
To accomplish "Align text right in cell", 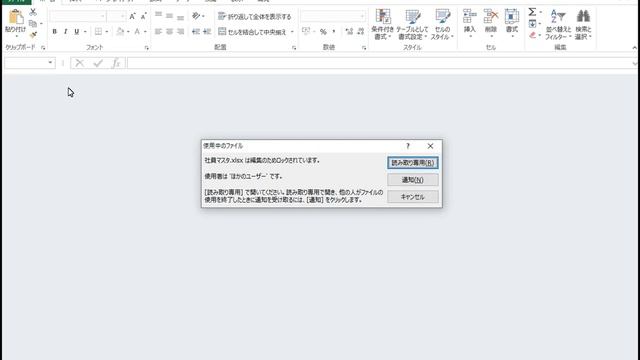I will point(180,31).
